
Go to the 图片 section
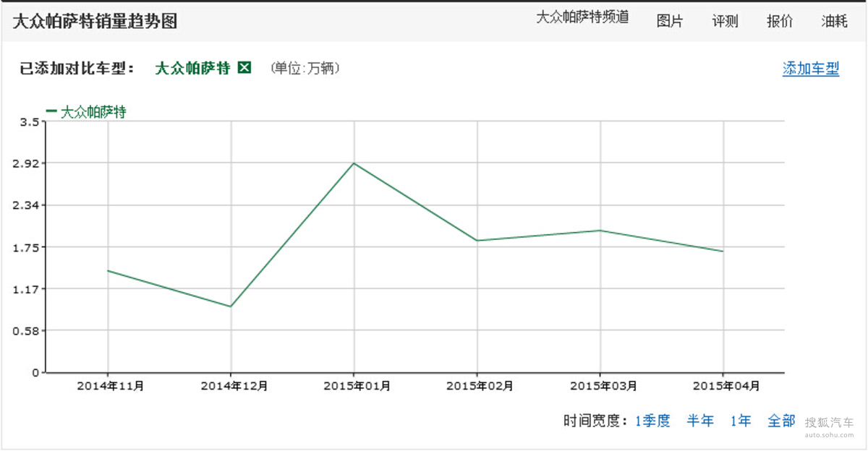point(669,21)
